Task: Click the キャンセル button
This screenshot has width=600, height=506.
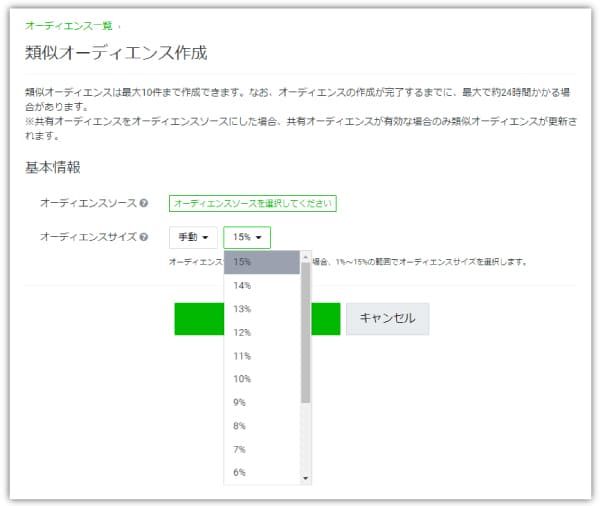Action: pos(388,319)
